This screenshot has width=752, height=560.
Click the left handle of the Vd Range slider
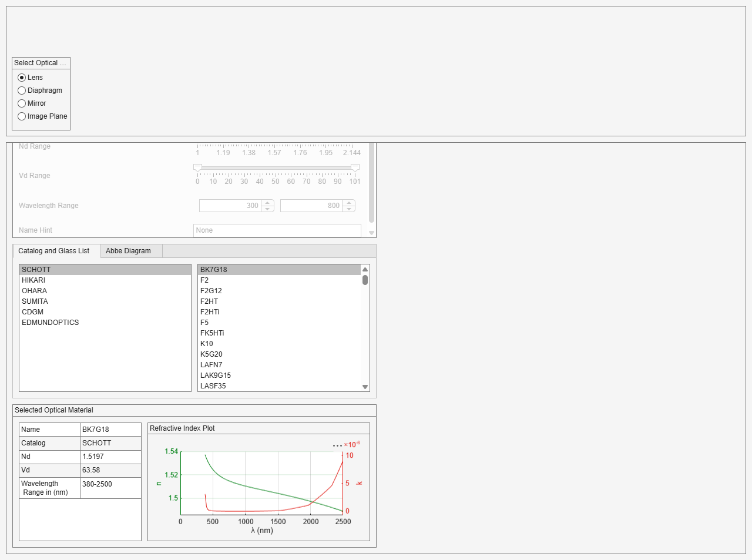pos(198,167)
